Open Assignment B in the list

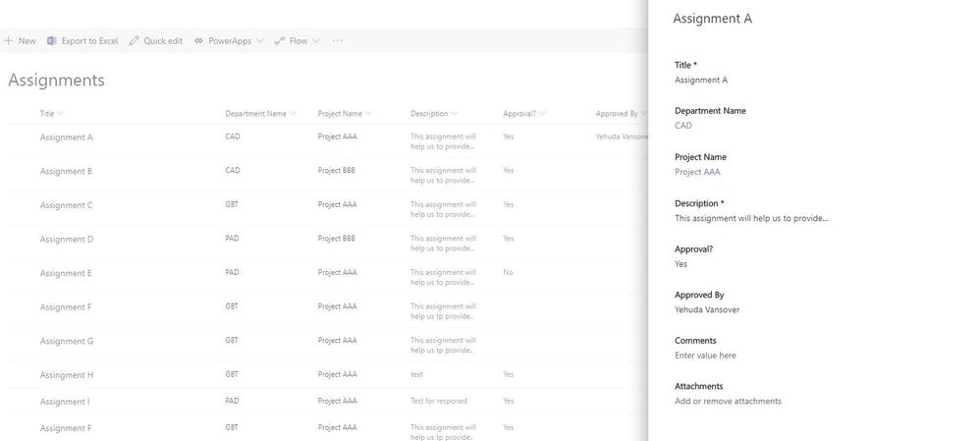coord(66,171)
